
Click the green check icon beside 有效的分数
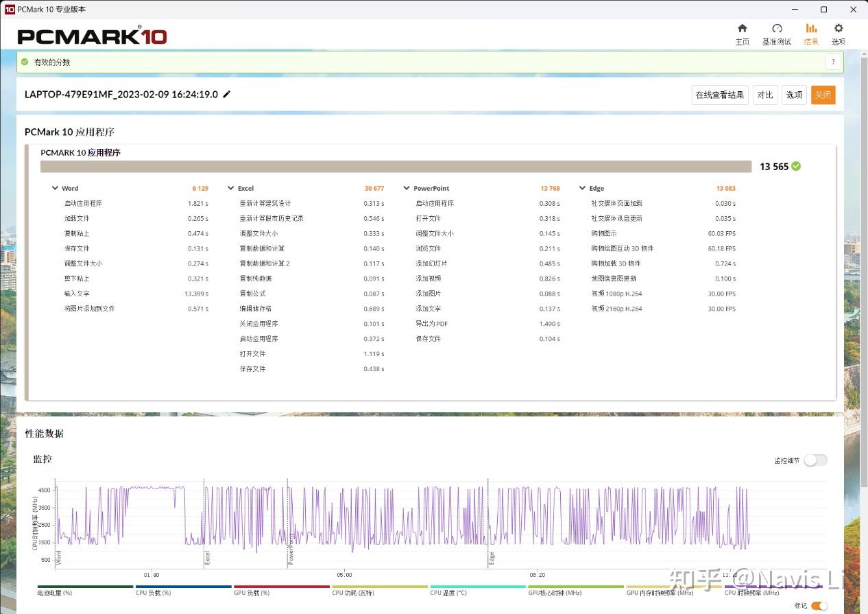[25, 62]
